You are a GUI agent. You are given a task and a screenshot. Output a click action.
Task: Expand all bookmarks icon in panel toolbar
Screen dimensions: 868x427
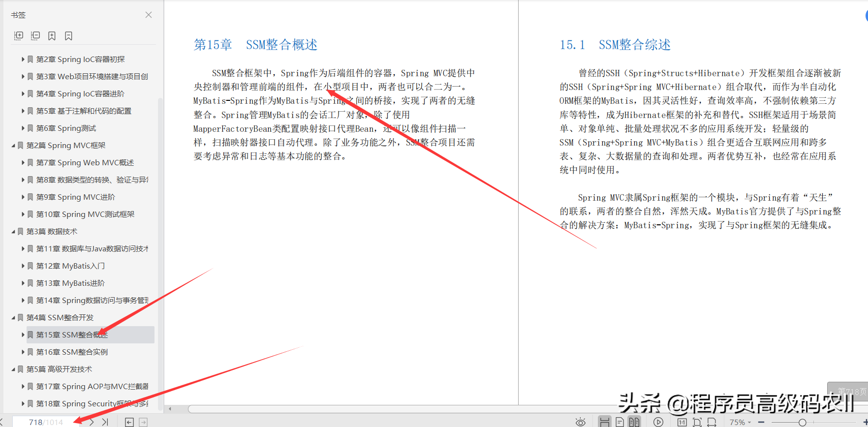[x=19, y=36]
